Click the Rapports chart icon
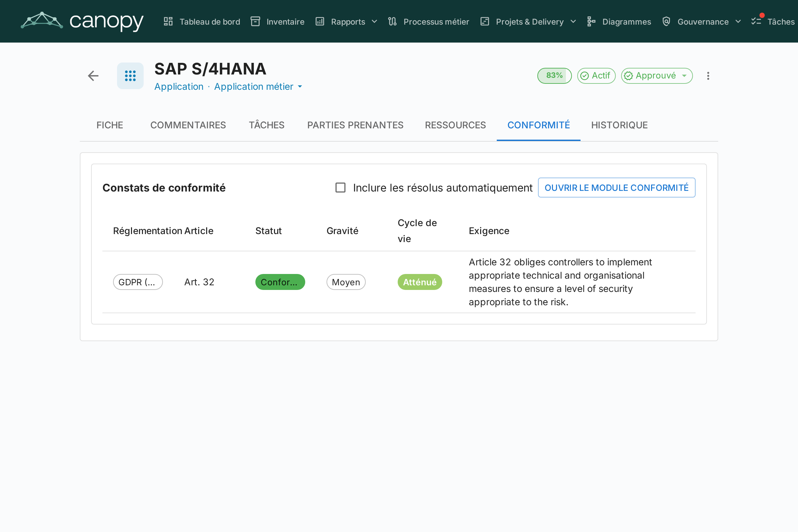Image resolution: width=798 pixels, height=532 pixels. 320,22
